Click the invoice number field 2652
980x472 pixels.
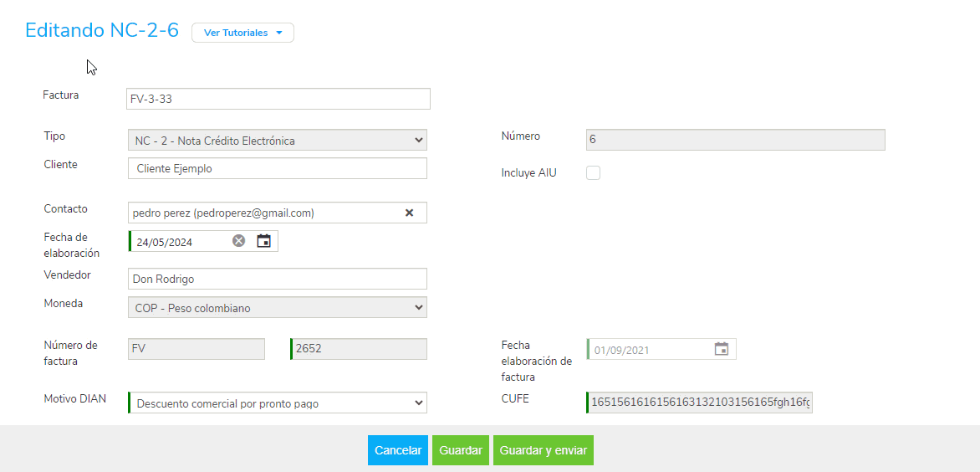[359, 349]
